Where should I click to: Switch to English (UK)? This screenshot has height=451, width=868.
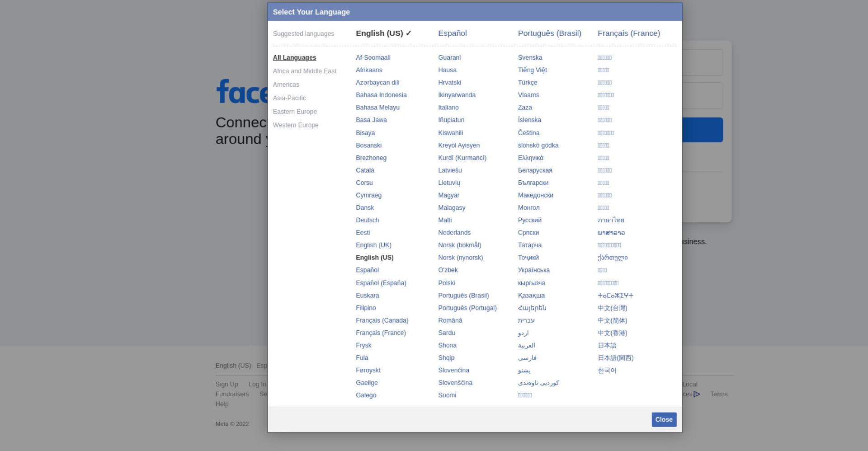click(373, 245)
